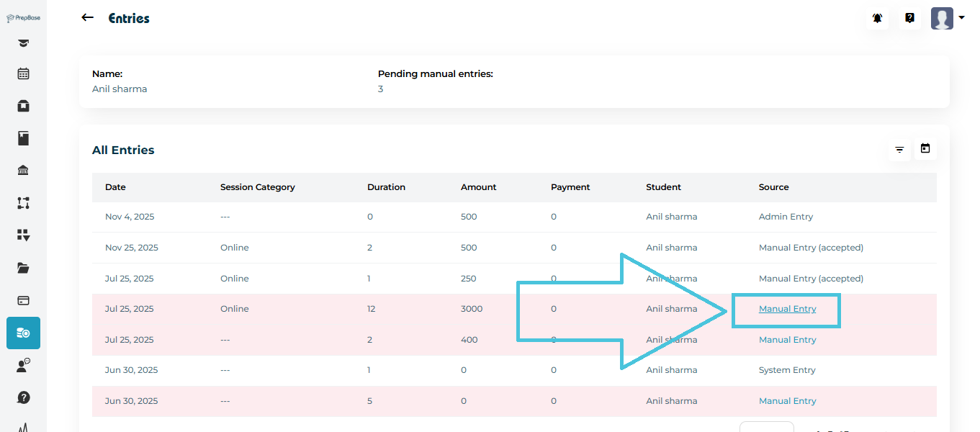
Task: Open Manual Entry link for Jun 30 row
Action: pos(787,401)
